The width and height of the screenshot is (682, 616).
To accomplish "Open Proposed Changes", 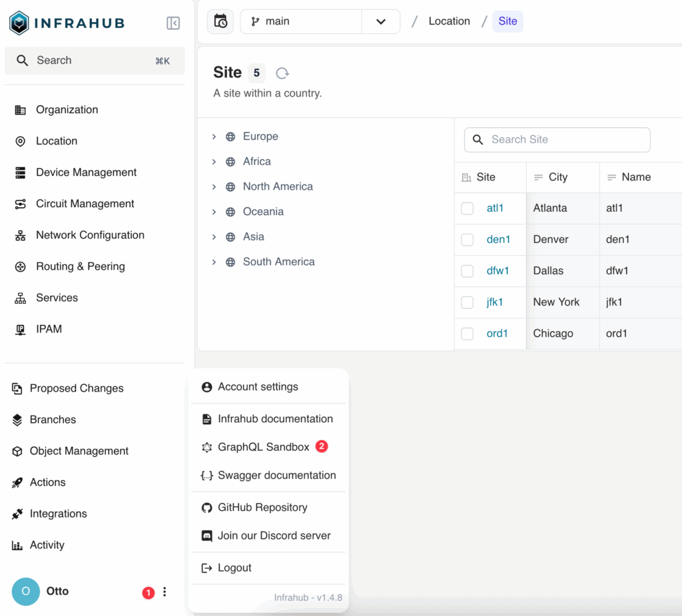I will click(x=76, y=388).
